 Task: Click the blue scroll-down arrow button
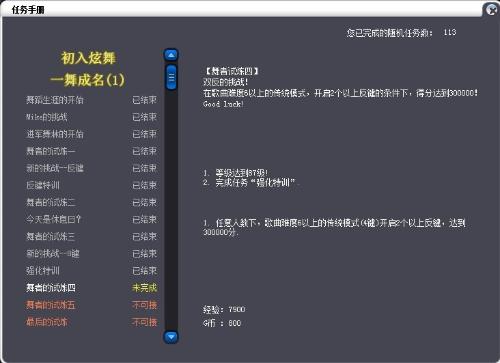pos(171,337)
